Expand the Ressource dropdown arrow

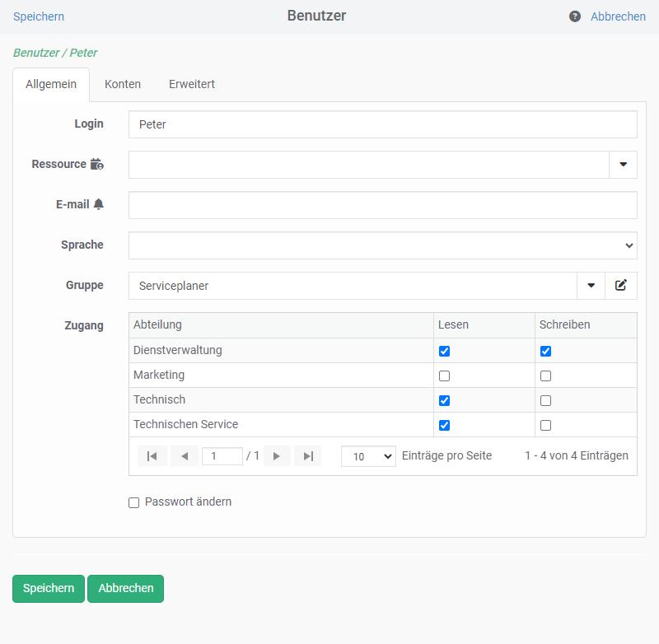(623, 165)
